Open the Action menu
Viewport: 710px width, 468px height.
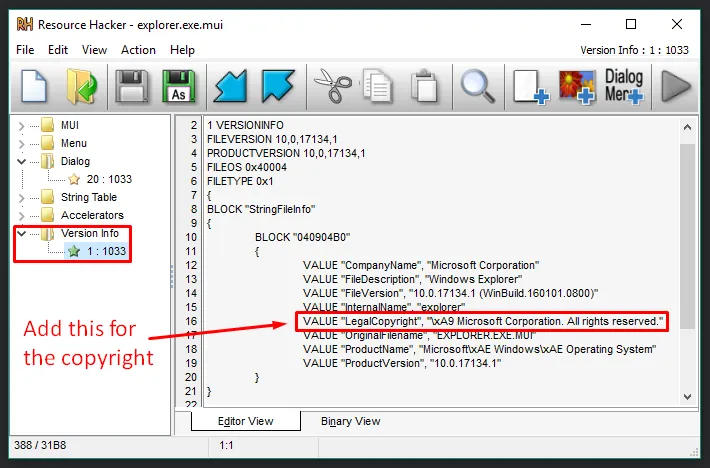point(138,50)
